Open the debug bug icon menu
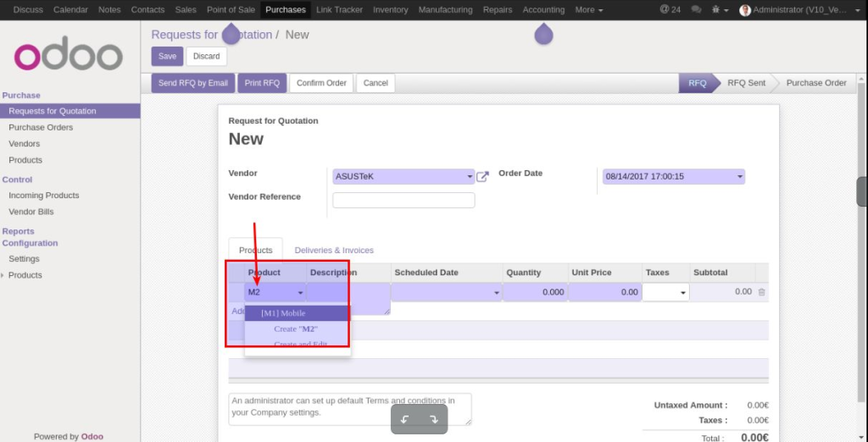 click(x=718, y=10)
